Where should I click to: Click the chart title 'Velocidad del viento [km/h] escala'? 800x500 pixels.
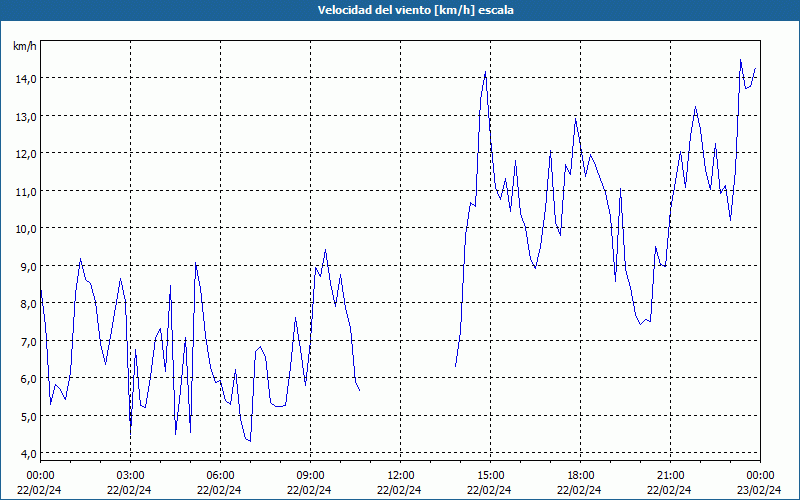[415, 10]
